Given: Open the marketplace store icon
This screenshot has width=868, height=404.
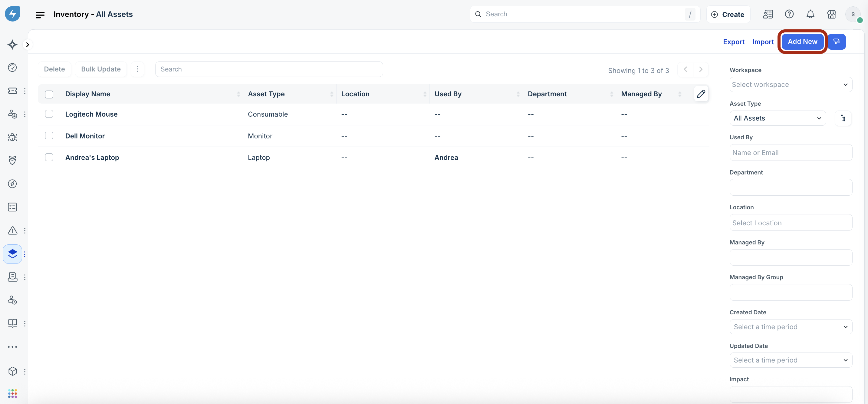Looking at the screenshot, I should [832, 14].
